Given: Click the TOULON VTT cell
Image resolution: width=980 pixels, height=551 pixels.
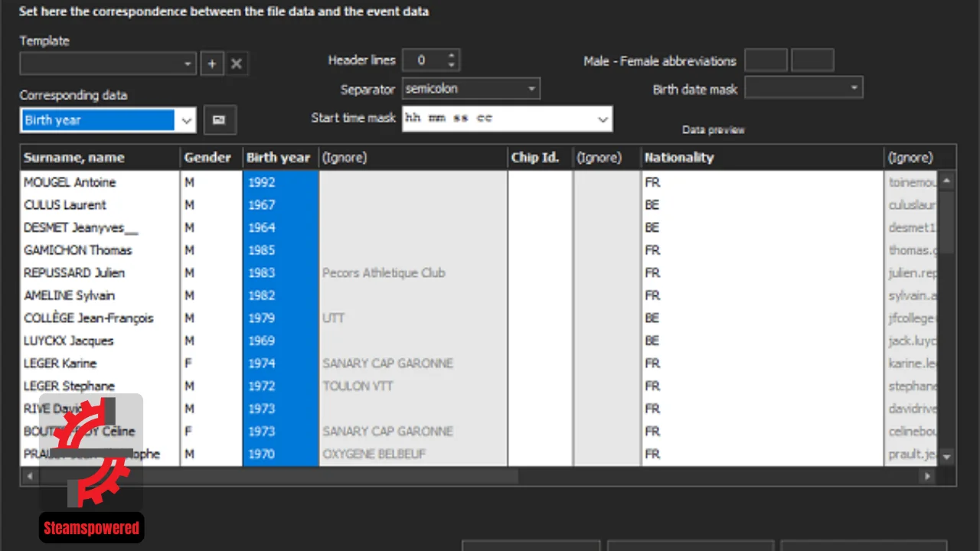Looking at the screenshot, I should pyautogui.click(x=413, y=386).
